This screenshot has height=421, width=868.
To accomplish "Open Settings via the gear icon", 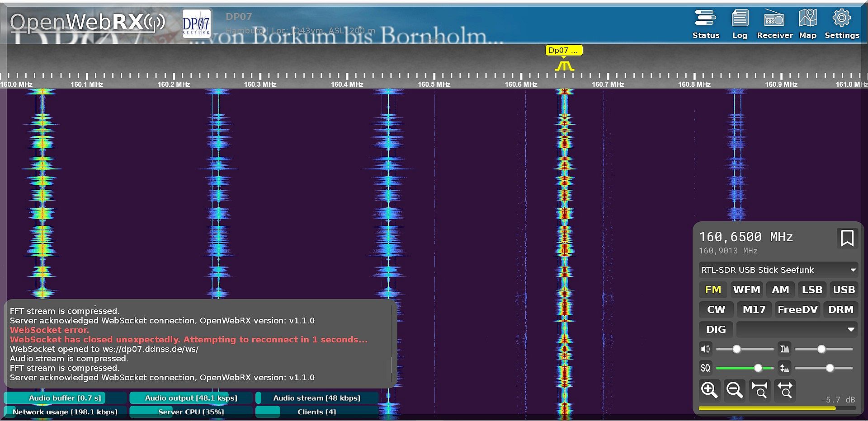I will coord(841,24).
